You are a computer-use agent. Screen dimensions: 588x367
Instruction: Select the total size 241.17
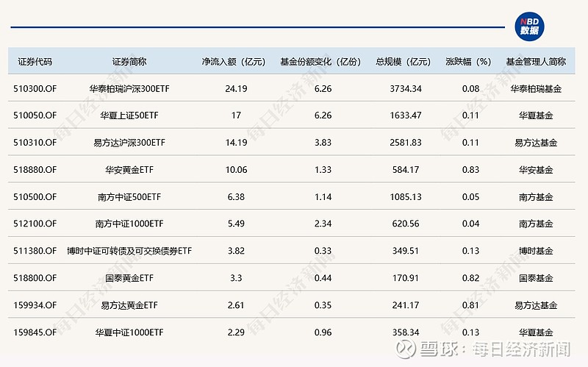[406, 305]
